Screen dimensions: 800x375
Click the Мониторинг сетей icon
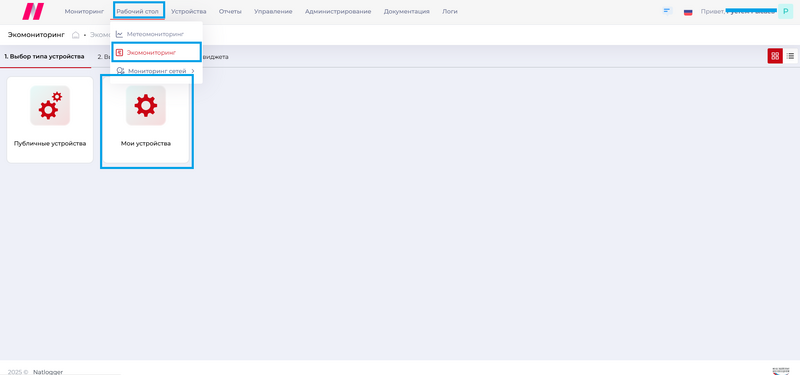[x=120, y=71]
